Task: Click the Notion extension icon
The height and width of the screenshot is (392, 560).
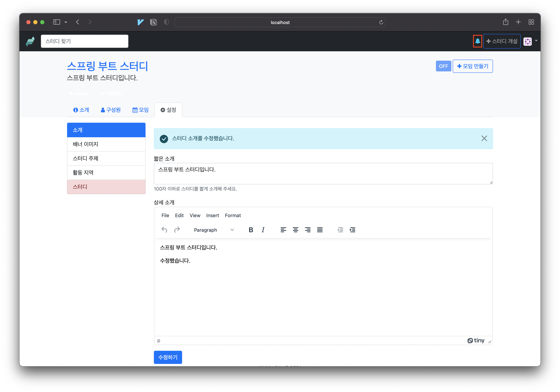Action: coord(153,22)
